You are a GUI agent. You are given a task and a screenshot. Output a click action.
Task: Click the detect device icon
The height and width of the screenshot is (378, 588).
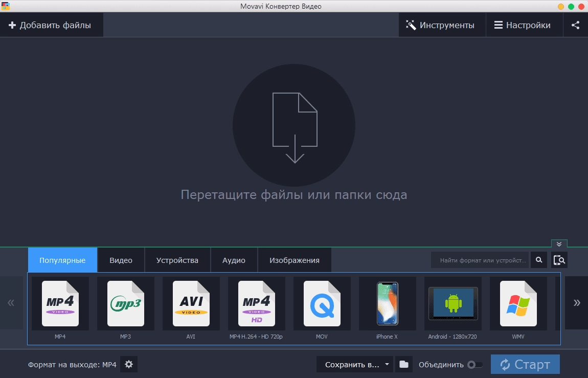click(x=559, y=260)
